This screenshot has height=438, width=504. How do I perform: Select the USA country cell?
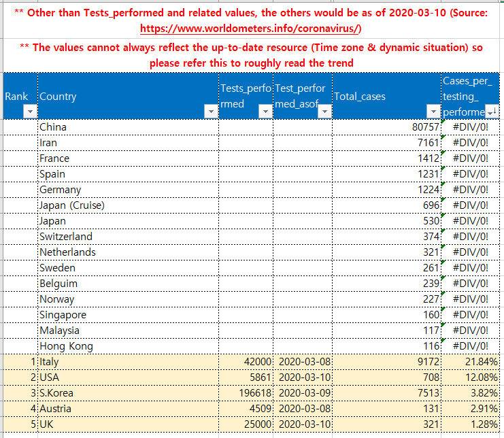tap(129, 377)
